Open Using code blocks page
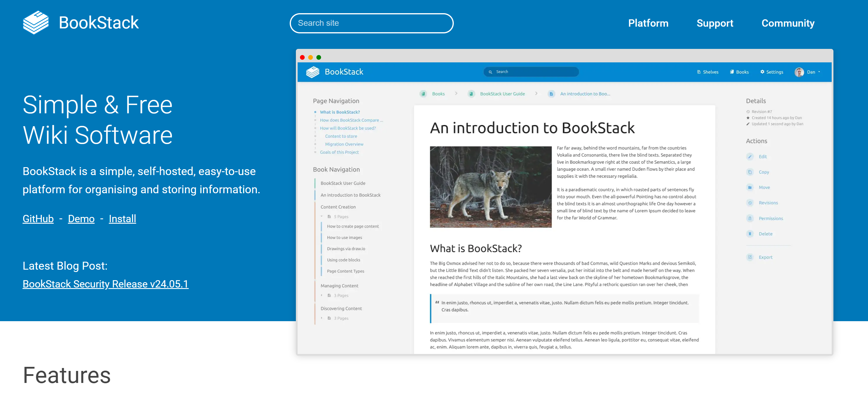Screen dimensions: 868x409 (x=343, y=260)
